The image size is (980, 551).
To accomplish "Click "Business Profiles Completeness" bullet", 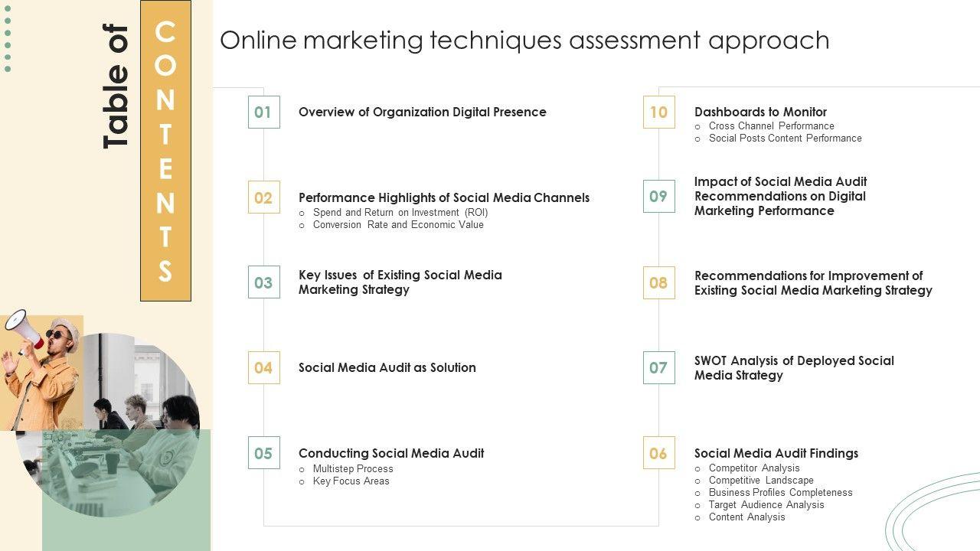I will 781,492.
